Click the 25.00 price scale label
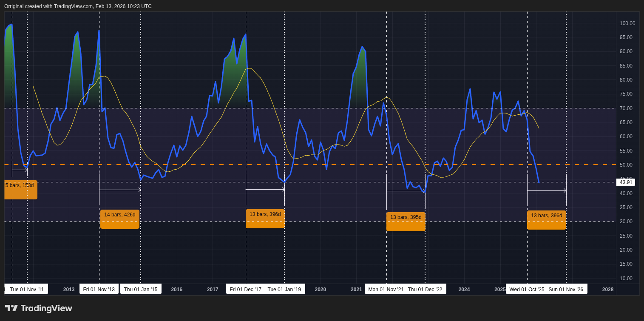 pos(626,236)
